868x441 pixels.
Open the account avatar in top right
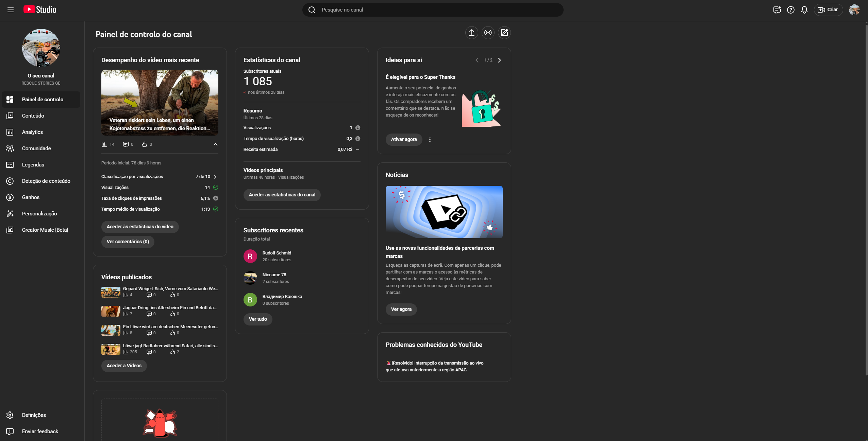854,10
